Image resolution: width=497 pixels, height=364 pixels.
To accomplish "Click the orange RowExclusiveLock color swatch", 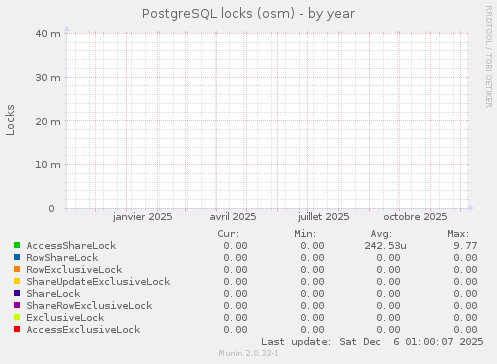I will click(x=17, y=269).
